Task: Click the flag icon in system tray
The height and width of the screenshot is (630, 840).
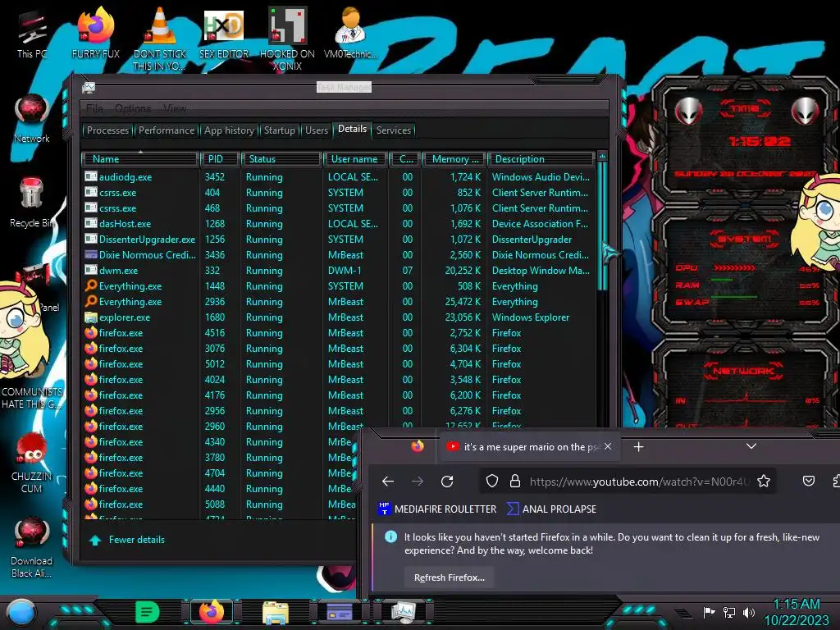Action: coord(709,612)
